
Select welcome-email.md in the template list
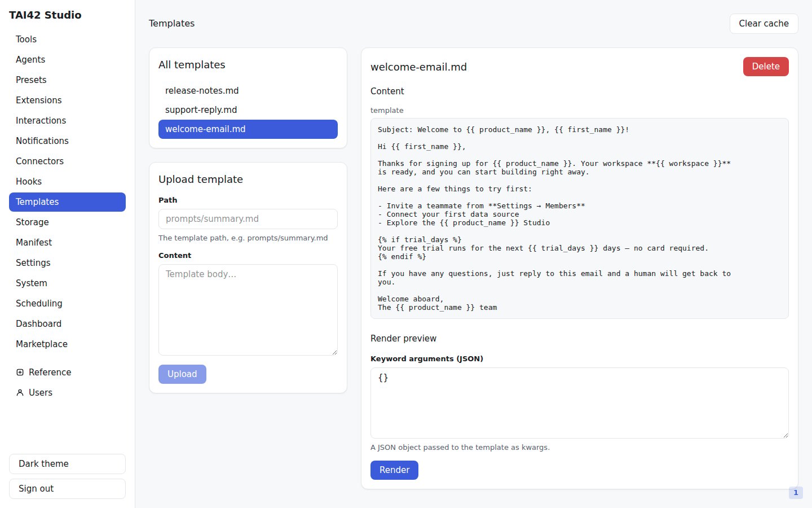[248, 129]
